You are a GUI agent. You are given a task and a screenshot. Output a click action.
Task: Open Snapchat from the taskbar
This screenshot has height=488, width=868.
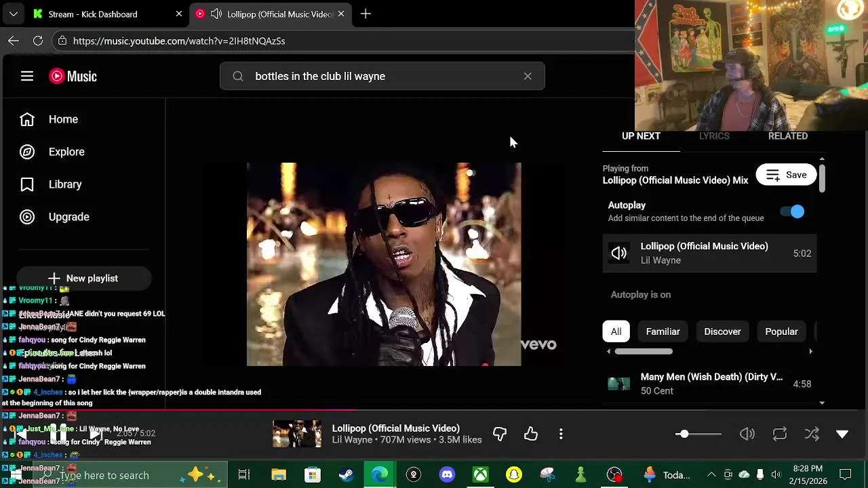coord(514,474)
